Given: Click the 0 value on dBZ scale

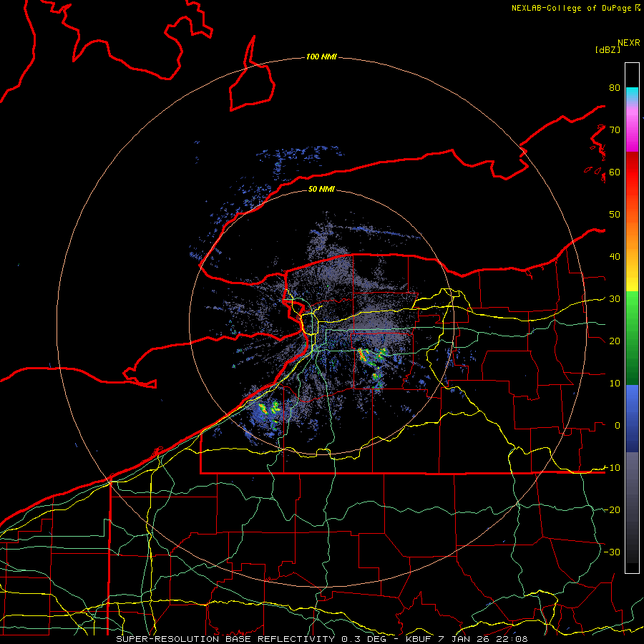Looking at the screenshot, I should (618, 426).
